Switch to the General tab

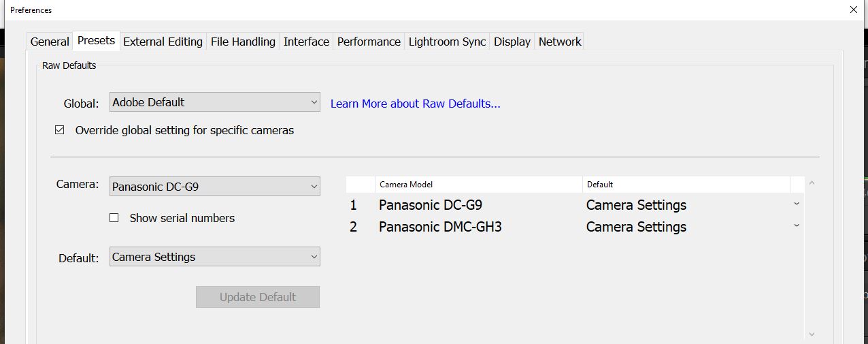pos(50,42)
